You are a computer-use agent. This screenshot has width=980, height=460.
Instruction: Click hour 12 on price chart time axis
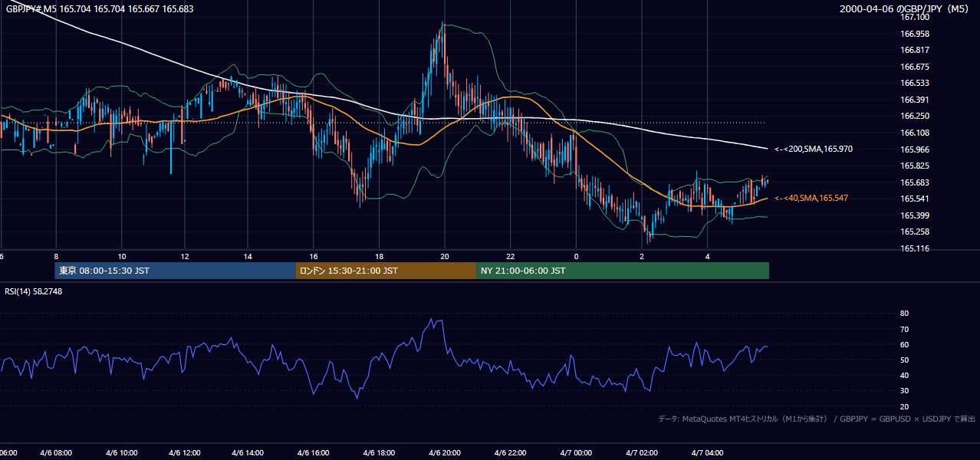click(x=185, y=256)
